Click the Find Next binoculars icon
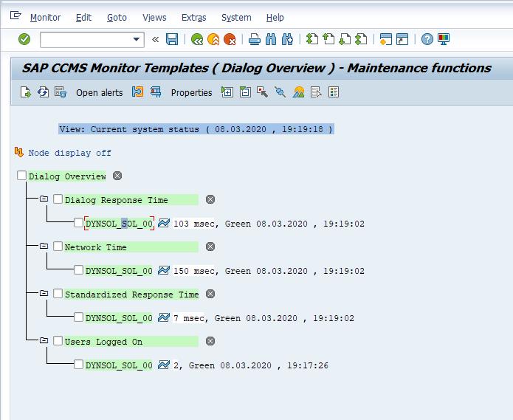The width and height of the screenshot is (513, 420). click(x=287, y=39)
